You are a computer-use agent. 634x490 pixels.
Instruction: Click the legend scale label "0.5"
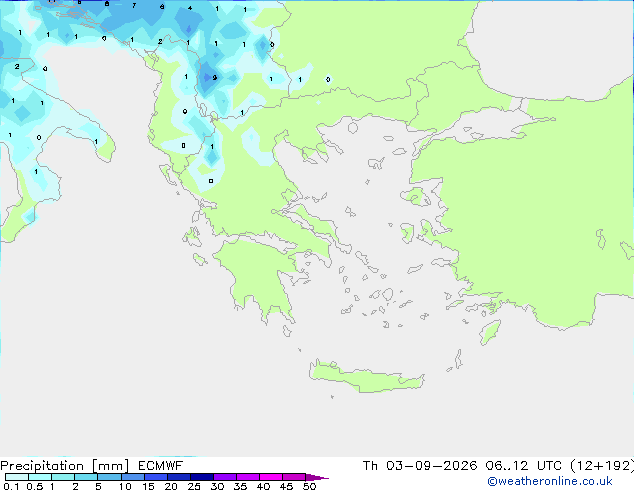(x=34, y=486)
